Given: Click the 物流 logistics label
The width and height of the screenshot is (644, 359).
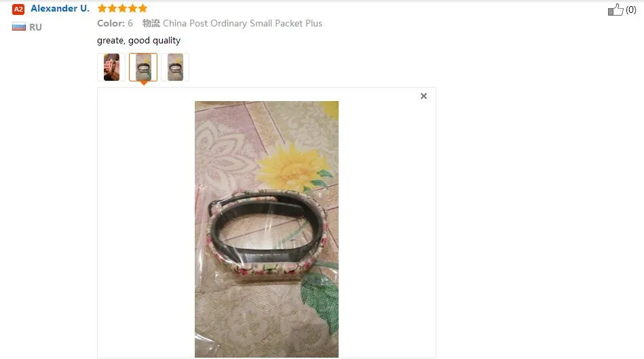Looking at the screenshot, I should (x=151, y=23).
